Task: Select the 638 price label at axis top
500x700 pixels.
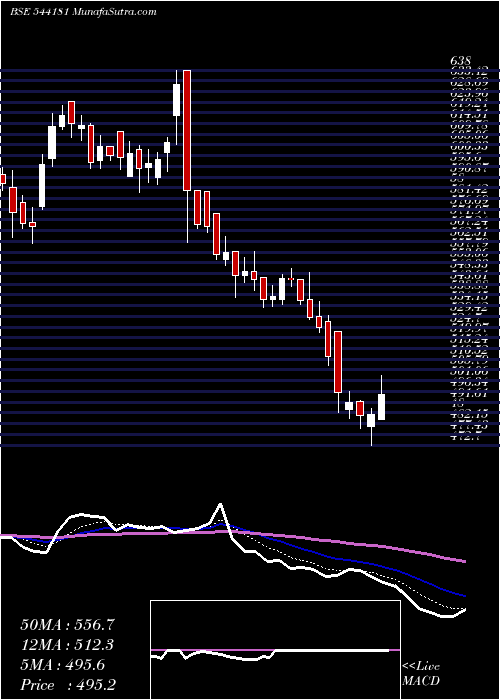Action: point(461,61)
